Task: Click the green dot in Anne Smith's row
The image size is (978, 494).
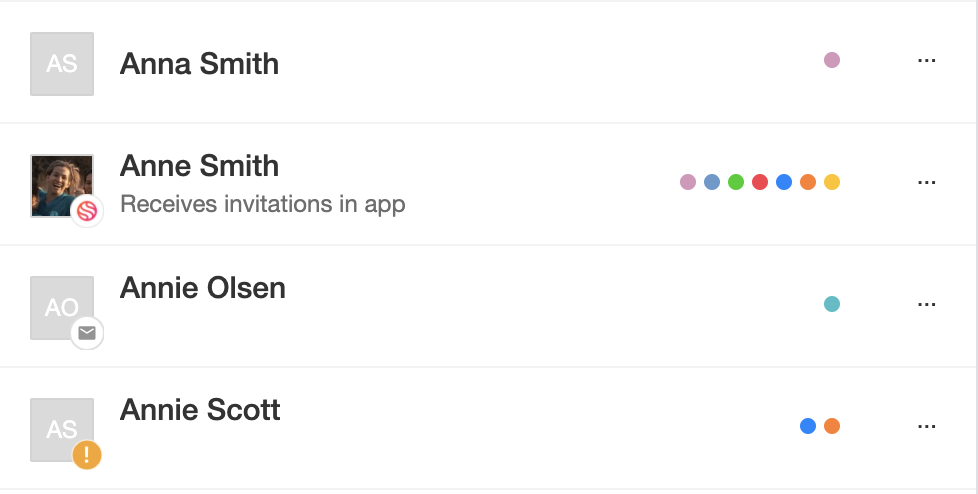Action: coord(735,182)
